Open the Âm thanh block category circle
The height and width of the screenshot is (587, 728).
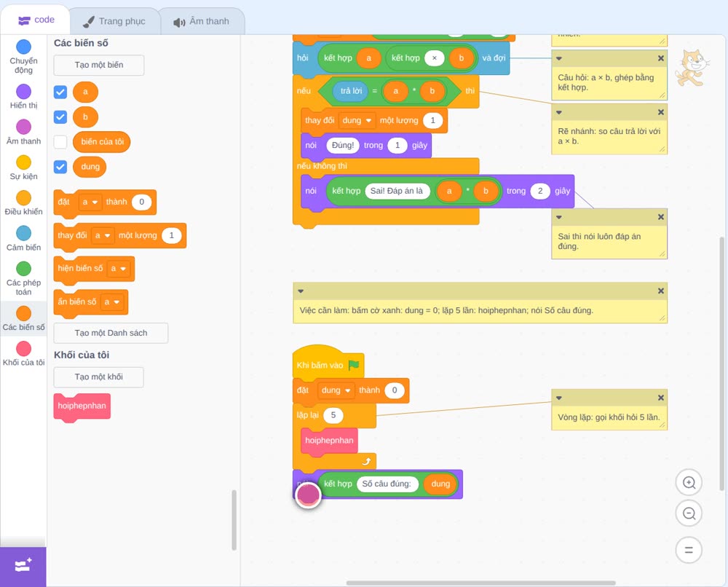24,127
